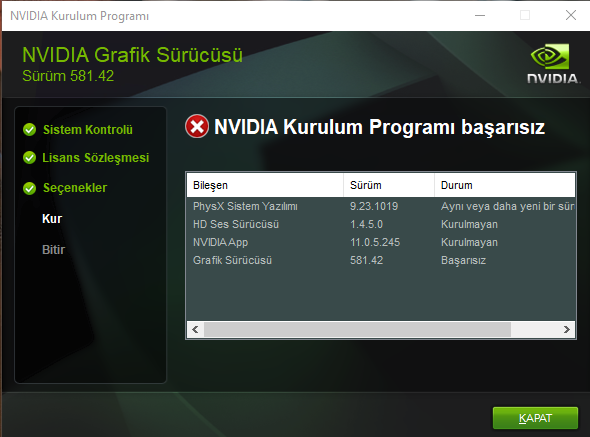This screenshot has width=590, height=437.
Task: Select the Seçenekler step
Action: [x=75, y=188]
